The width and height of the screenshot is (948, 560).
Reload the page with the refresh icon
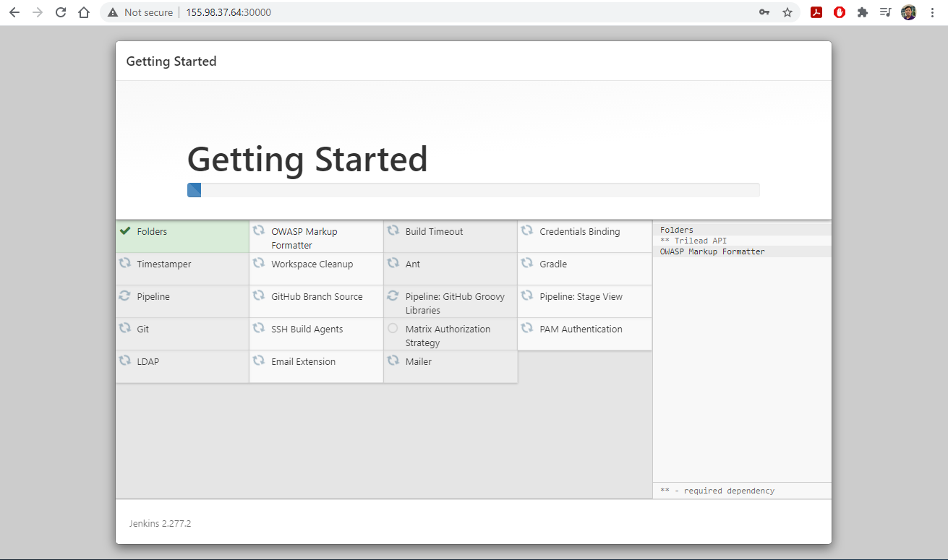(61, 12)
